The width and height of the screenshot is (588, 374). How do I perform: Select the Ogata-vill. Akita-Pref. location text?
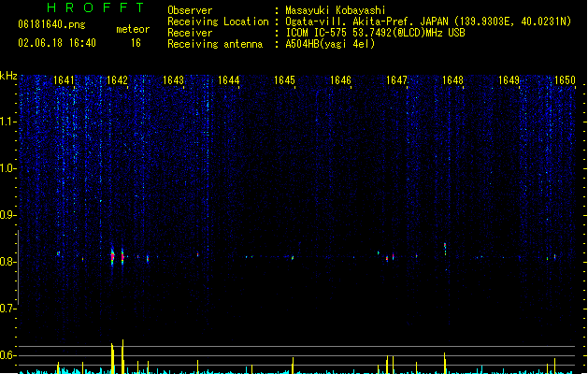point(428,22)
